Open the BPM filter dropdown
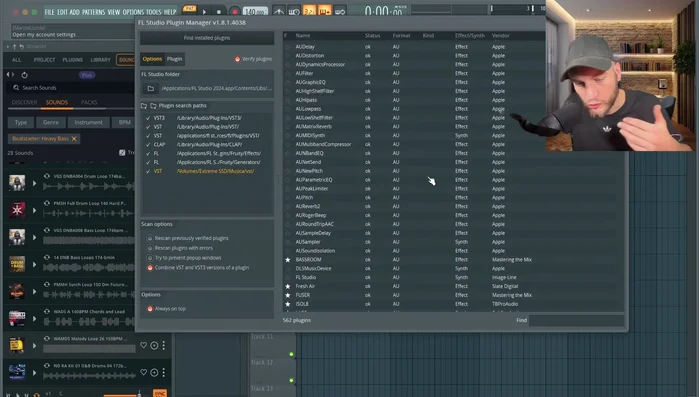The image size is (699, 397). click(124, 123)
